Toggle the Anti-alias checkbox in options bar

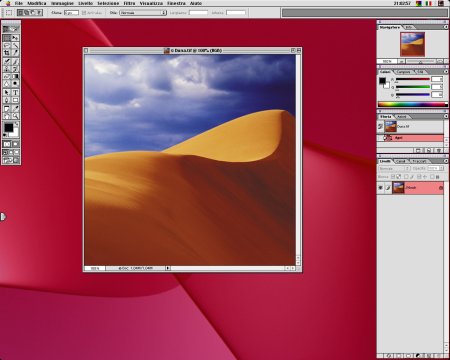[84, 13]
